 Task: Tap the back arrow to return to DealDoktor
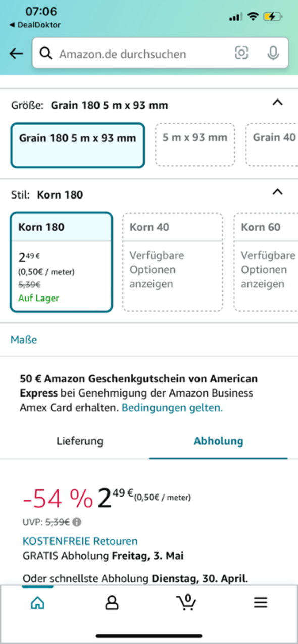pos(16,53)
